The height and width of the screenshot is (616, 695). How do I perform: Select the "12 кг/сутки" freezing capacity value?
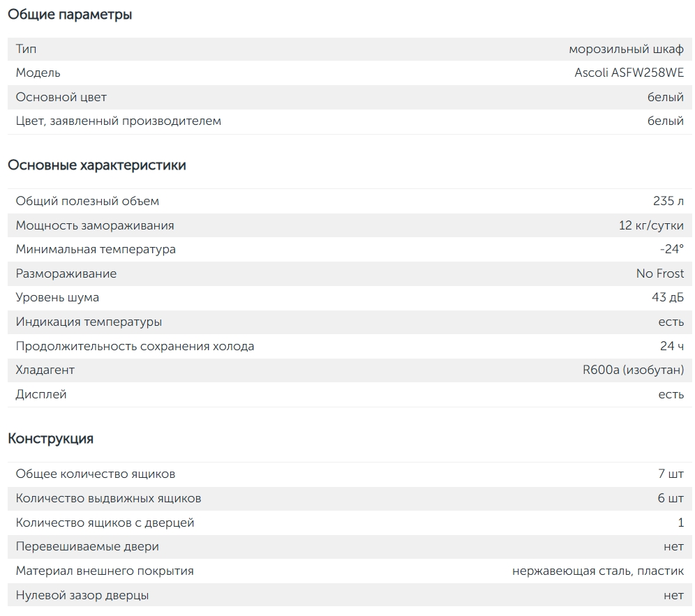click(651, 225)
